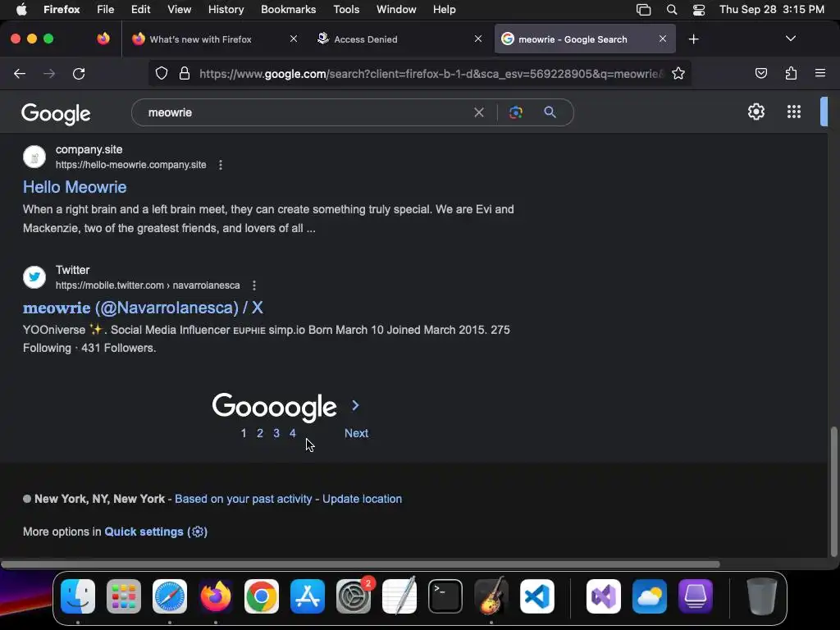Open Launchpad in the Dock

124,596
